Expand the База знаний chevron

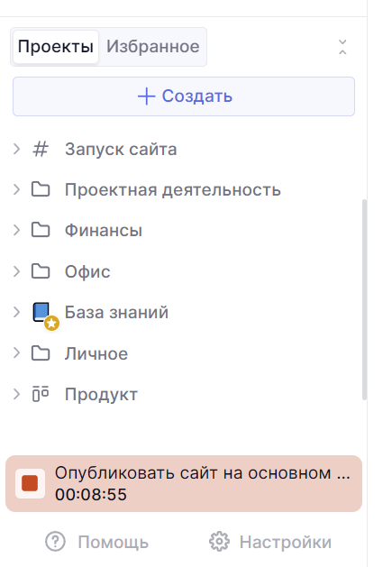coord(16,312)
